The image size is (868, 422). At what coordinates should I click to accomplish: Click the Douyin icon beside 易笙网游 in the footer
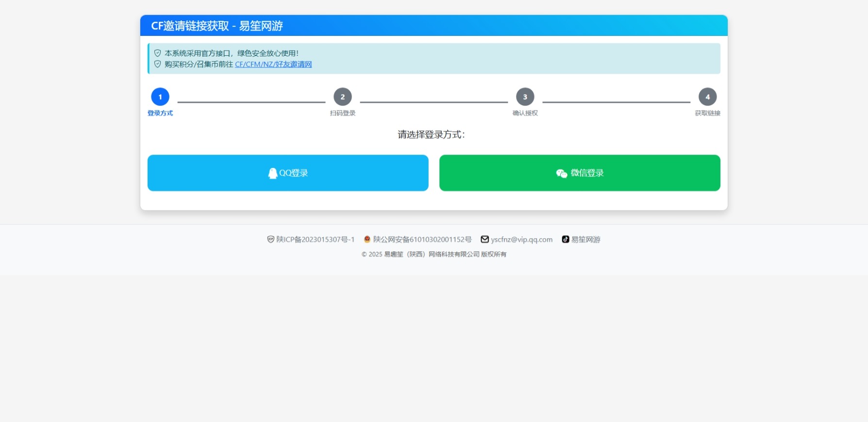pyautogui.click(x=566, y=239)
